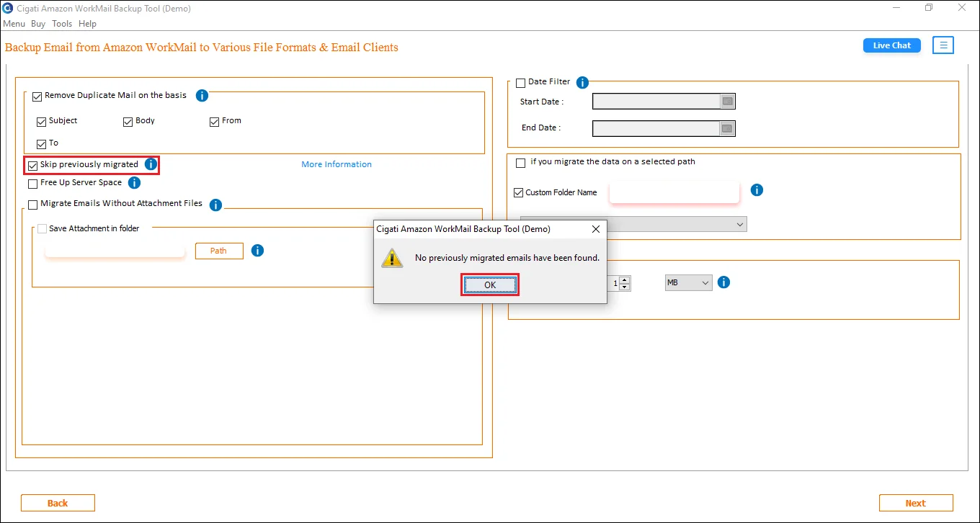
Task: Check Save Attachment in folder option
Action: pos(42,229)
